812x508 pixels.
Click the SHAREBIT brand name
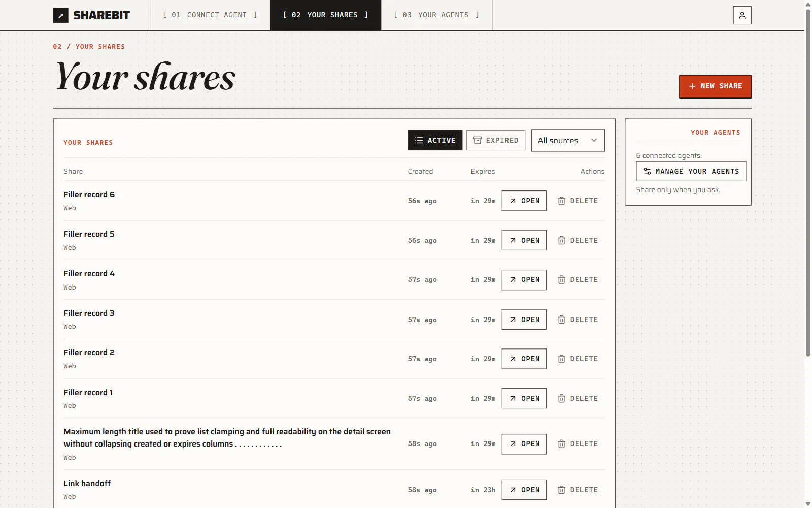pos(101,15)
